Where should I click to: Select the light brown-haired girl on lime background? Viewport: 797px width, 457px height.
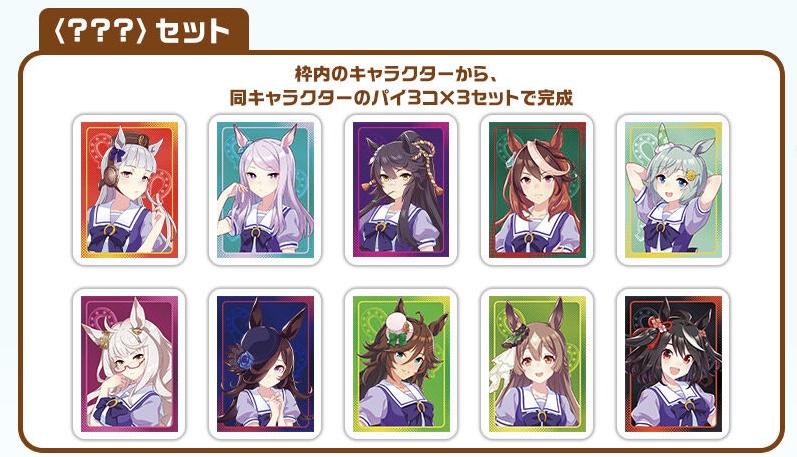(537, 364)
